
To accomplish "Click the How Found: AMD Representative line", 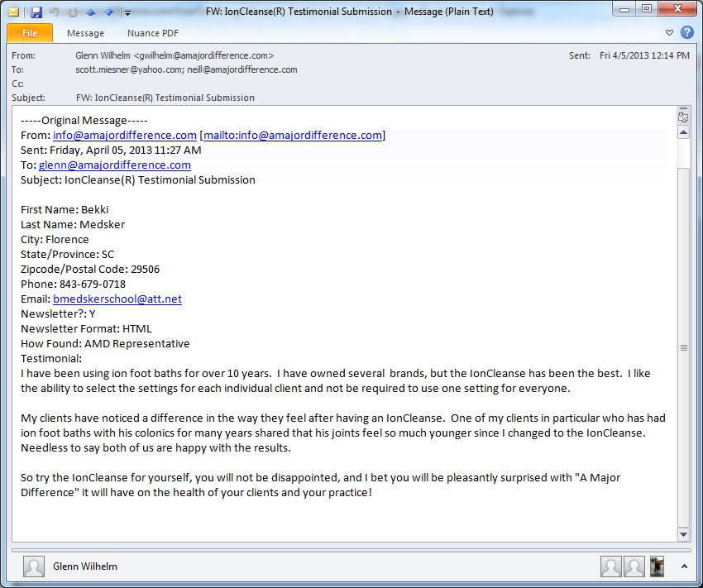I will [105, 344].
